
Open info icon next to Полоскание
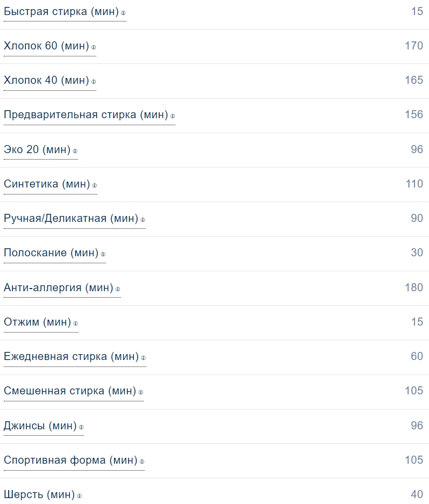point(103,254)
